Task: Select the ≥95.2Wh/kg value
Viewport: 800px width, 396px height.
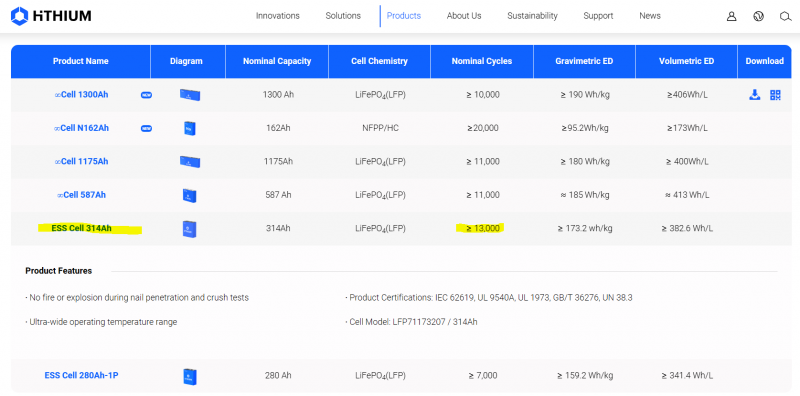Action: coord(585,128)
